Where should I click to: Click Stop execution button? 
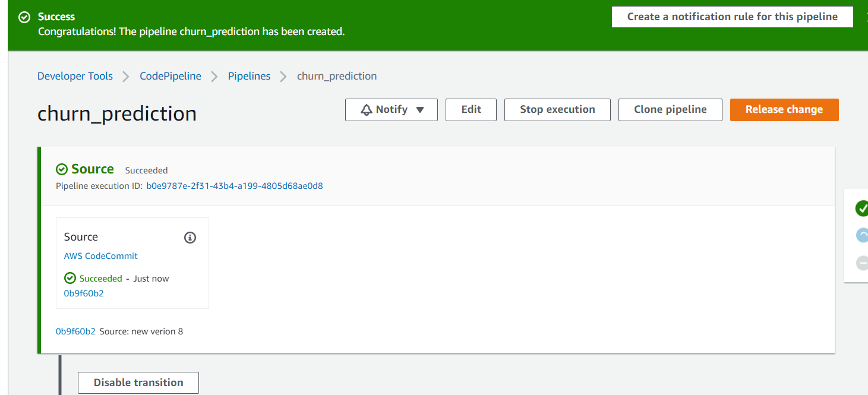point(557,110)
